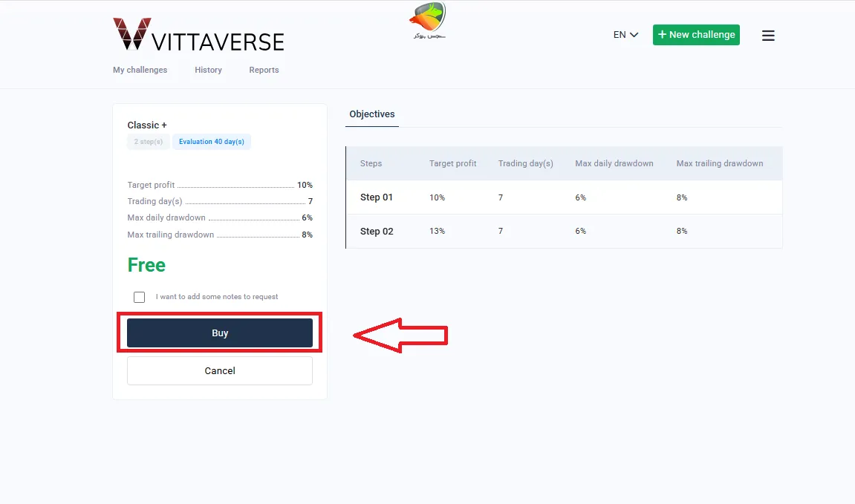
Task: Click the broker logo at top center
Action: (x=427, y=20)
